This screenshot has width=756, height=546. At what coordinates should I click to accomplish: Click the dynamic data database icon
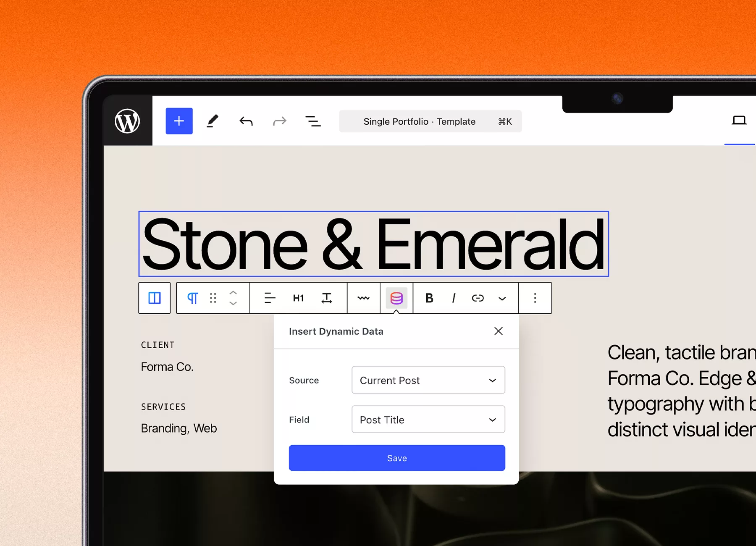coord(396,298)
